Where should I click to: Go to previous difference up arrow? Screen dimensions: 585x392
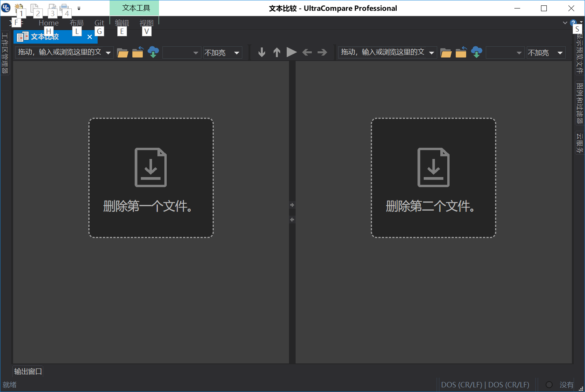[x=277, y=52]
